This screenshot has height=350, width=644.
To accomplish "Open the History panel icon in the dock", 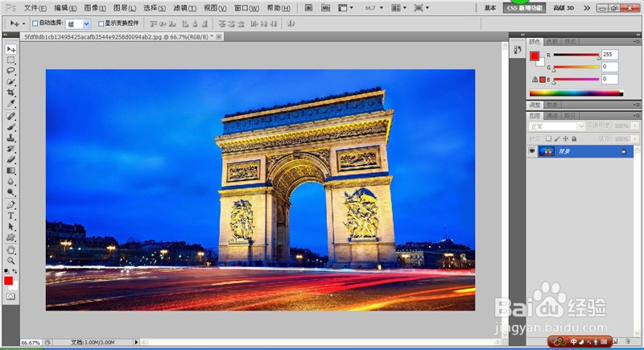I will tap(518, 50).
